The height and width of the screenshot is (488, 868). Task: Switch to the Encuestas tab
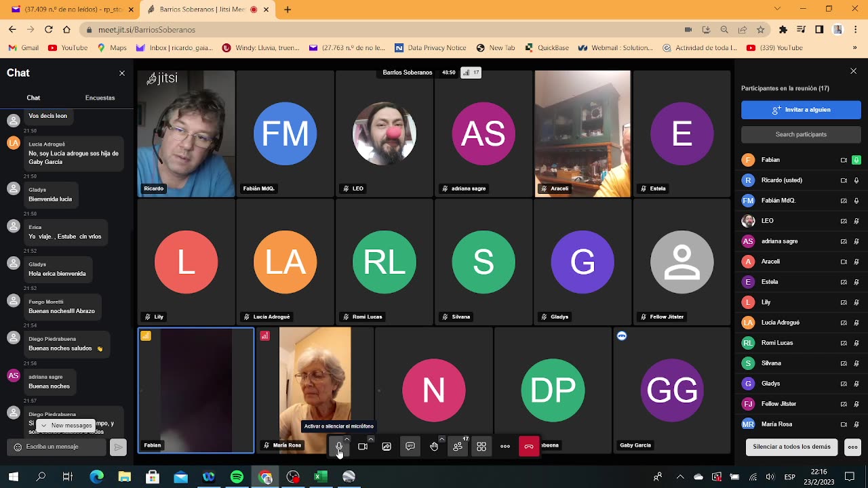coord(100,98)
